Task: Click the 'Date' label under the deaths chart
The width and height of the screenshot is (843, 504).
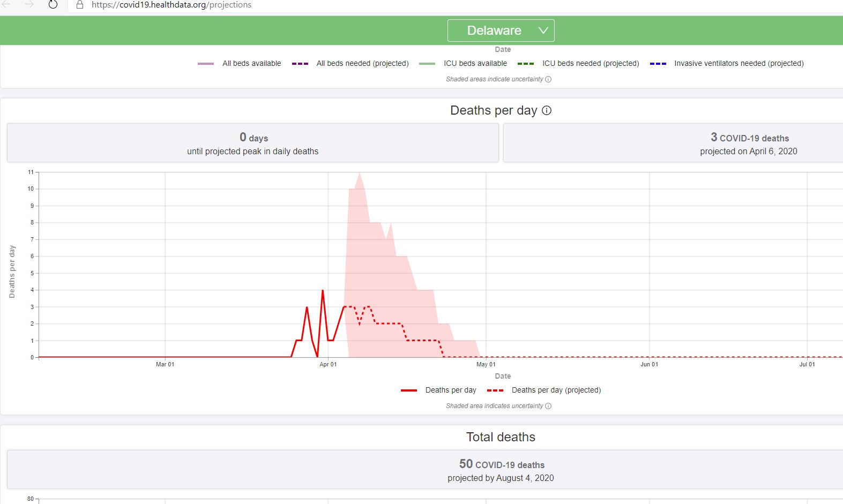Action: pyautogui.click(x=503, y=377)
